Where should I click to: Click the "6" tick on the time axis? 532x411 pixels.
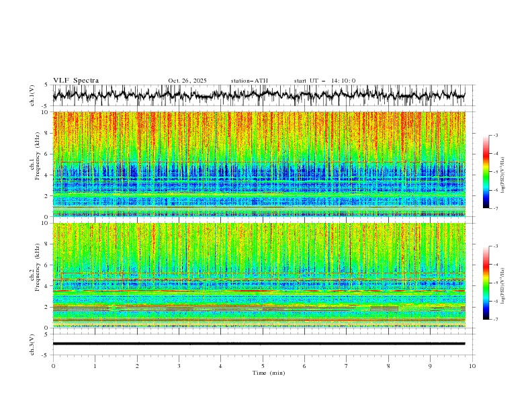[304, 366]
